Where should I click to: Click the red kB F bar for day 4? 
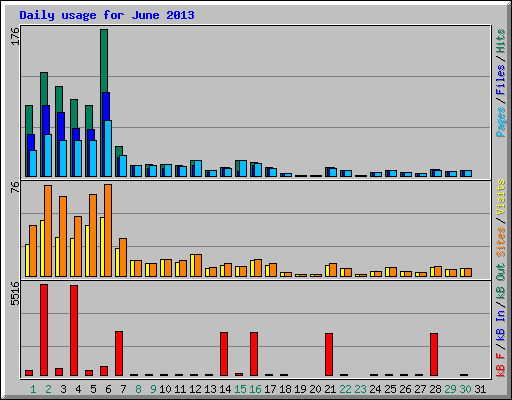click(74, 331)
